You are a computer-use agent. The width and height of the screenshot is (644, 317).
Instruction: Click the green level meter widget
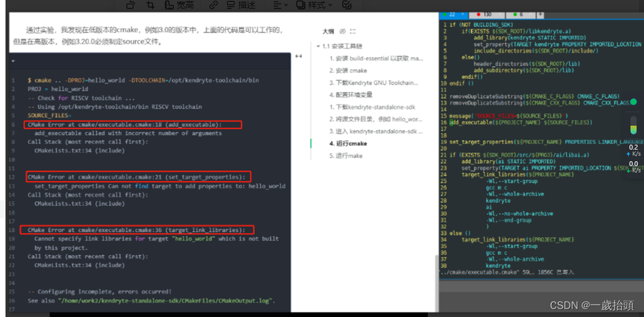click(x=634, y=126)
